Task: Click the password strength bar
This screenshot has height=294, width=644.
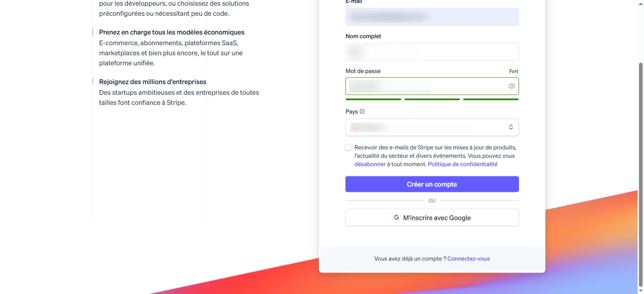Action: (x=432, y=99)
